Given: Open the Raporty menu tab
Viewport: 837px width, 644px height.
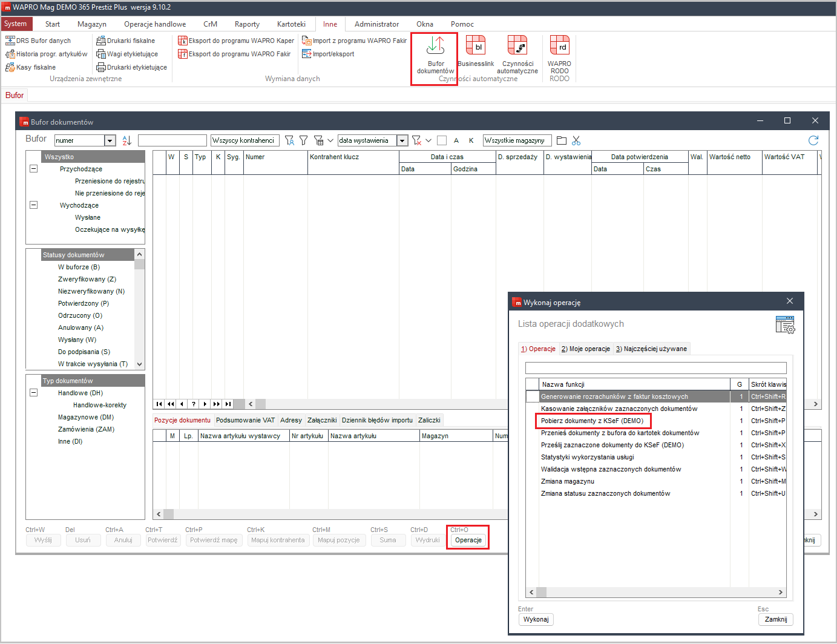Looking at the screenshot, I should coord(247,24).
